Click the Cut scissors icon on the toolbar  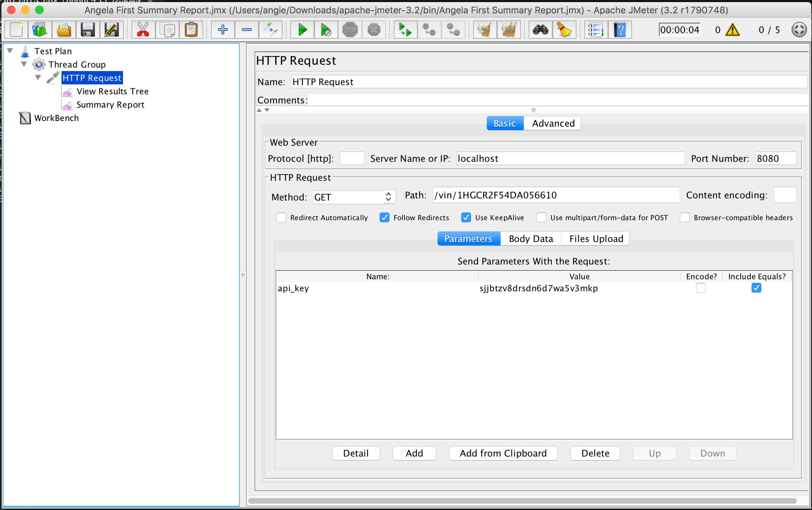(x=143, y=30)
